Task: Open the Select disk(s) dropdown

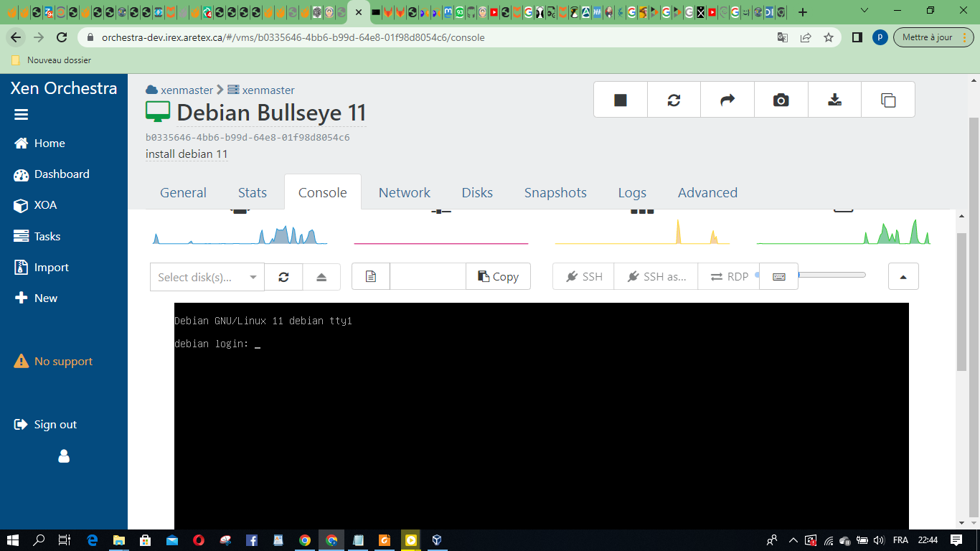Action: click(207, 277)
